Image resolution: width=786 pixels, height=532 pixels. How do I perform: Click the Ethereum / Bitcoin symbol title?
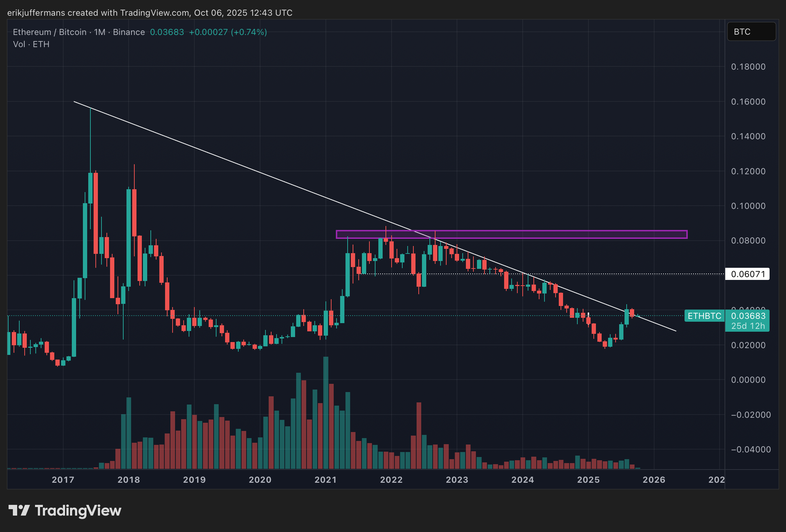point(50,32)
